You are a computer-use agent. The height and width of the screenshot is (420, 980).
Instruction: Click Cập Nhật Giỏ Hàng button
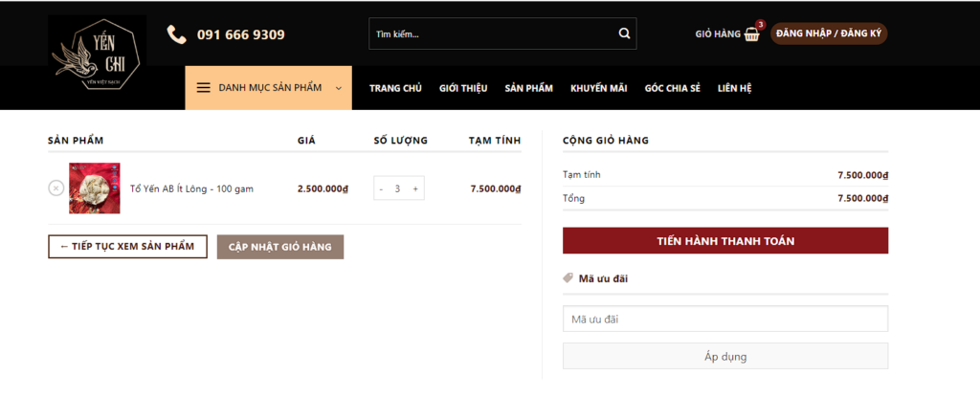279,247
